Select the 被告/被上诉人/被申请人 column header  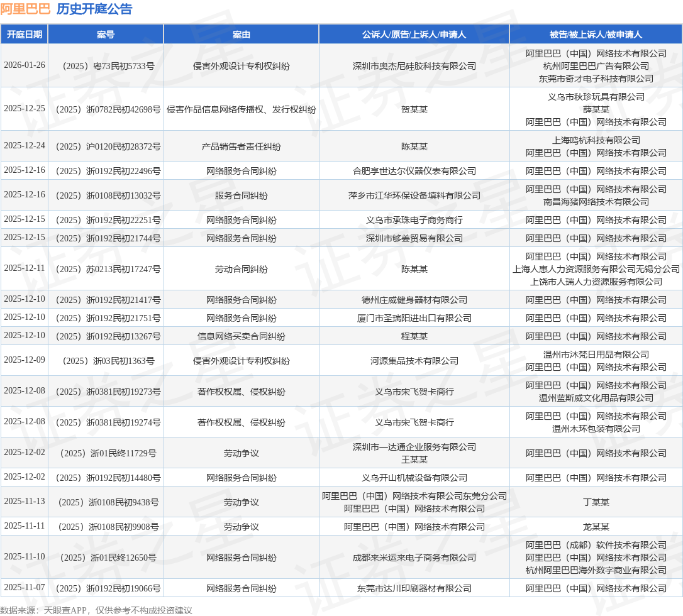coord(596,35)
